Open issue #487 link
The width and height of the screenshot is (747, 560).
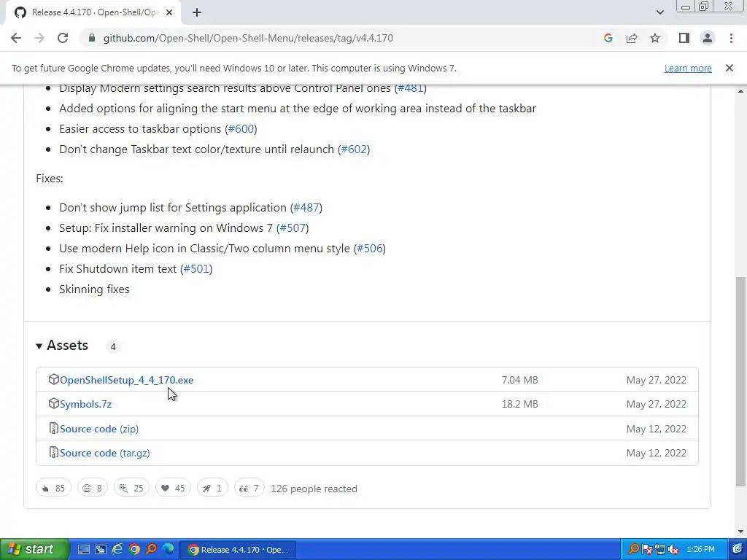(306, 208)
